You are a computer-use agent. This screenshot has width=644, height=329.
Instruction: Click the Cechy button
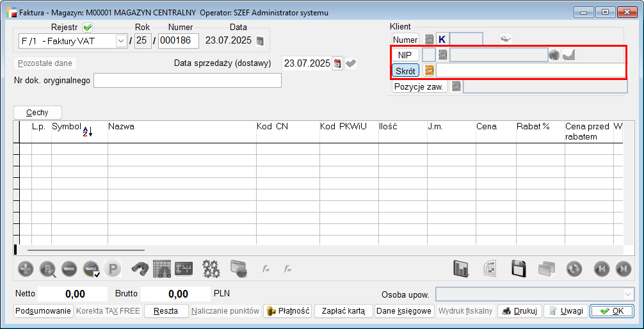[x=38, y=113]
